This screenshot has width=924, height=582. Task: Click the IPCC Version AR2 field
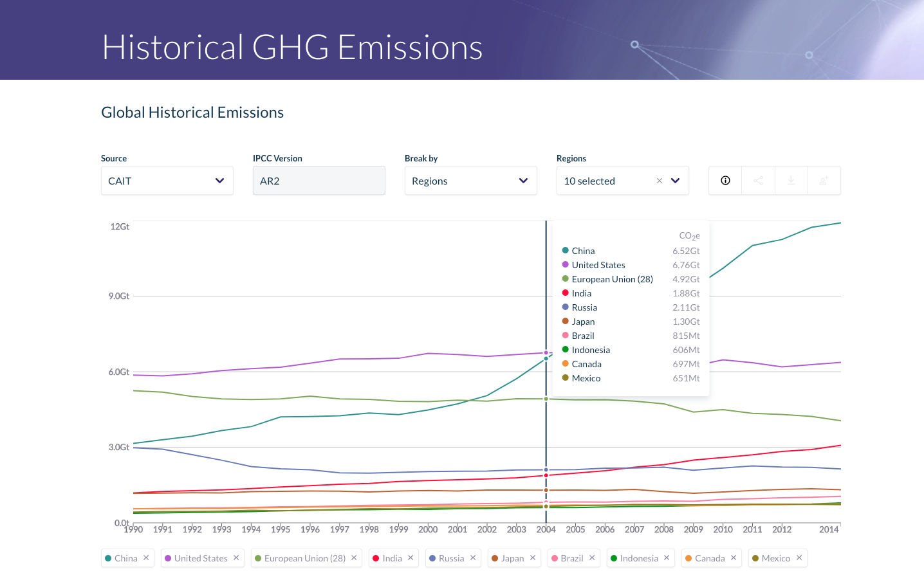319,181
